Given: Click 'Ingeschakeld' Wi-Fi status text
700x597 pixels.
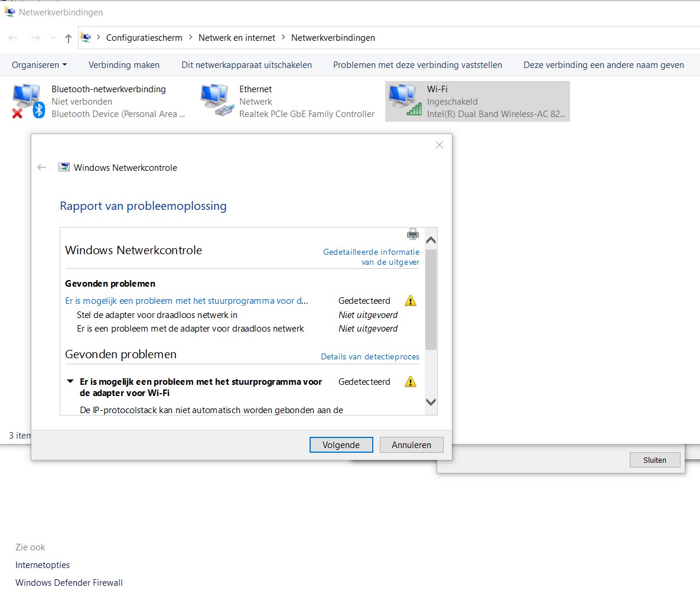Looking at the screenshot, I should [452, 102].
